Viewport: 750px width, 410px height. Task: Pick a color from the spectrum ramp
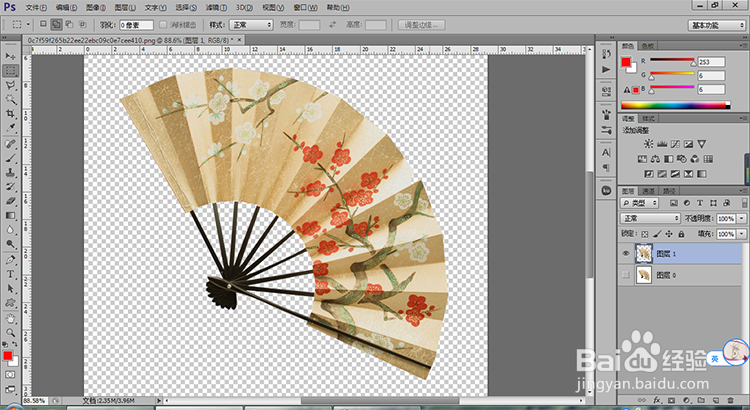tap(675, 105)
